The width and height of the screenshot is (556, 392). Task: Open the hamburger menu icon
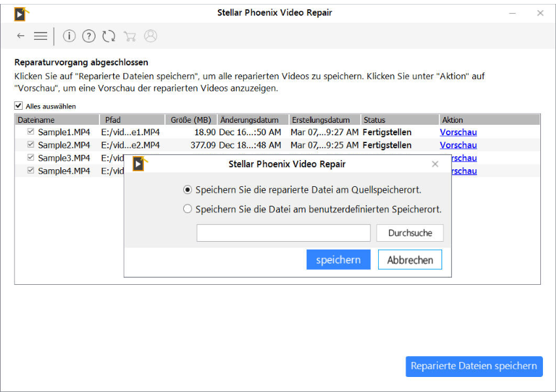(41, 36)
